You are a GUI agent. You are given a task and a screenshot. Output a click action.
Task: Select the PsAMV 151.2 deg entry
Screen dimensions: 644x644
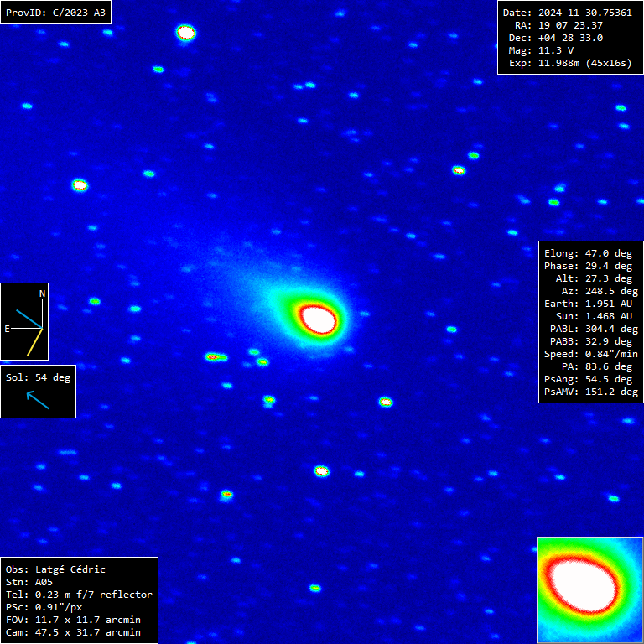[x=590, y=392]
